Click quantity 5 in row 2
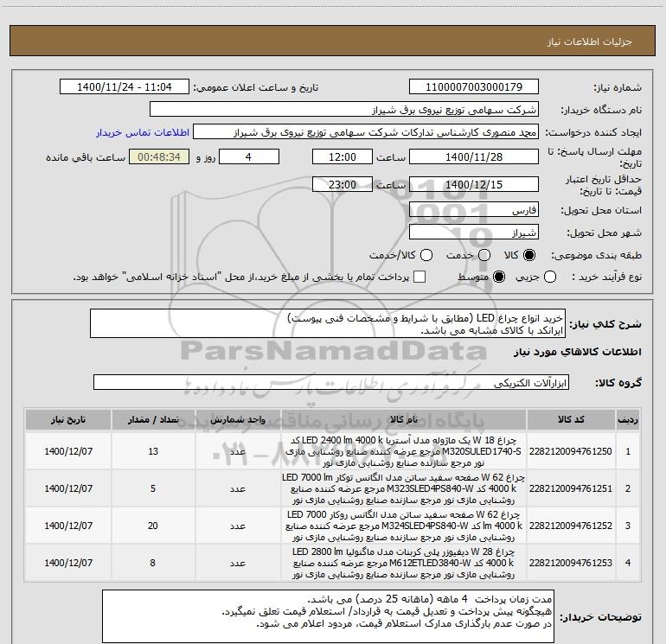Image resolution: width=666 pixels, height=644 pixels. click(x=153, y=488)
